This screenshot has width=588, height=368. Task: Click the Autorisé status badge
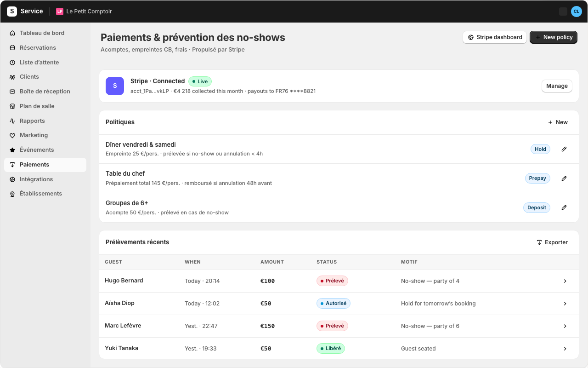[x=334, y=304]
